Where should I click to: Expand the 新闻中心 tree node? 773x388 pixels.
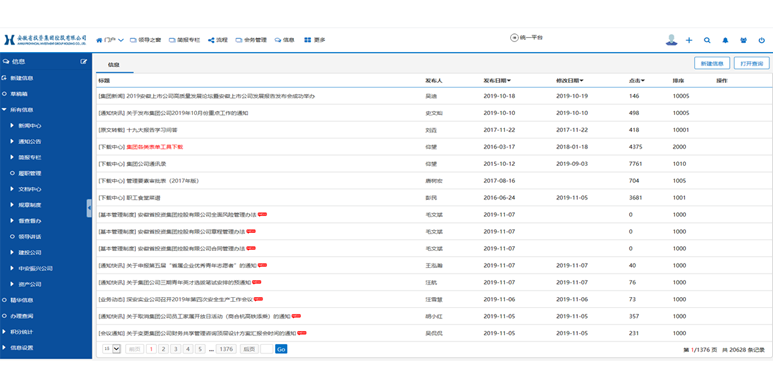point(12,126)
